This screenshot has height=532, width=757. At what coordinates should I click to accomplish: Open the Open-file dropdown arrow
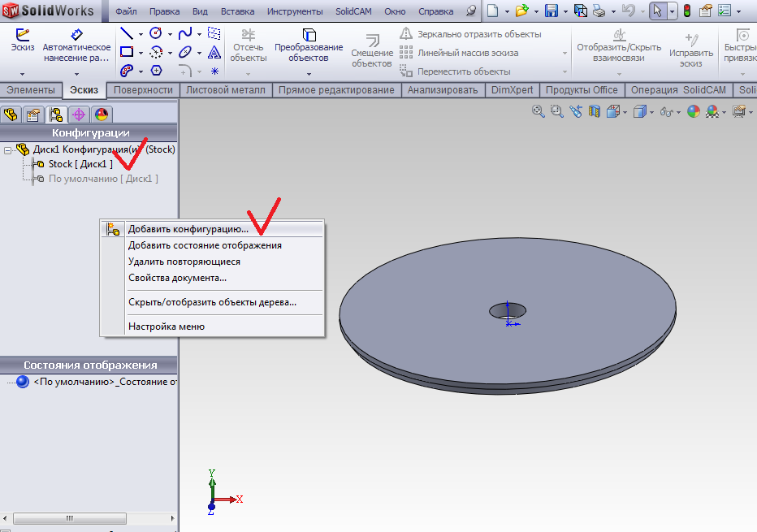(x=536, y=11)
